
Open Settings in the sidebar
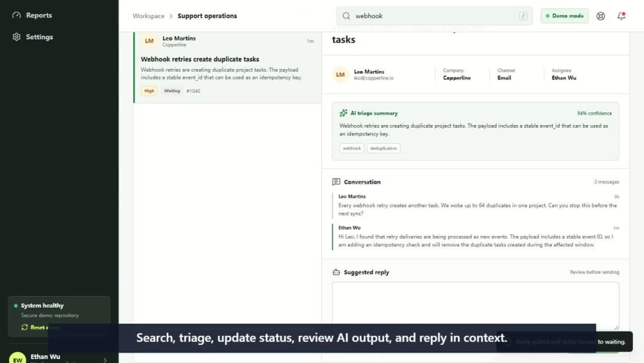39,37
